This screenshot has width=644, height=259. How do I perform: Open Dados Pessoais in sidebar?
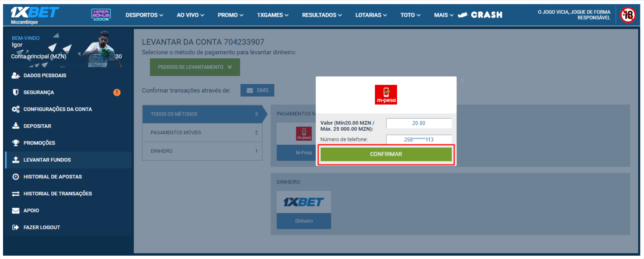click(x=68, y=75)
